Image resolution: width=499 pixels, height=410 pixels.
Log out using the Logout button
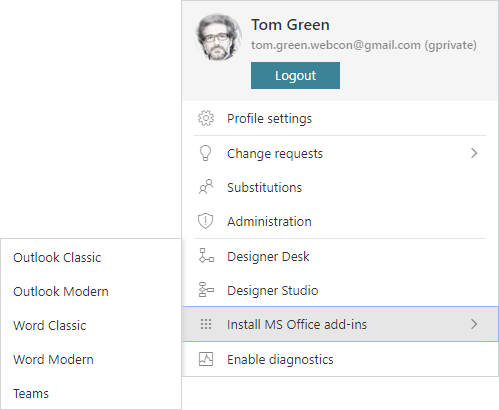tap(295, 75)
